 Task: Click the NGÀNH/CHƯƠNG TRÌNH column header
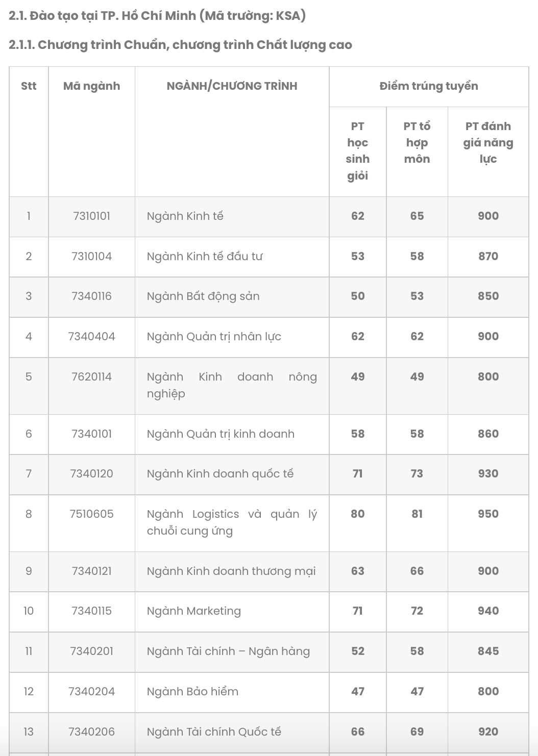point(232,86)
